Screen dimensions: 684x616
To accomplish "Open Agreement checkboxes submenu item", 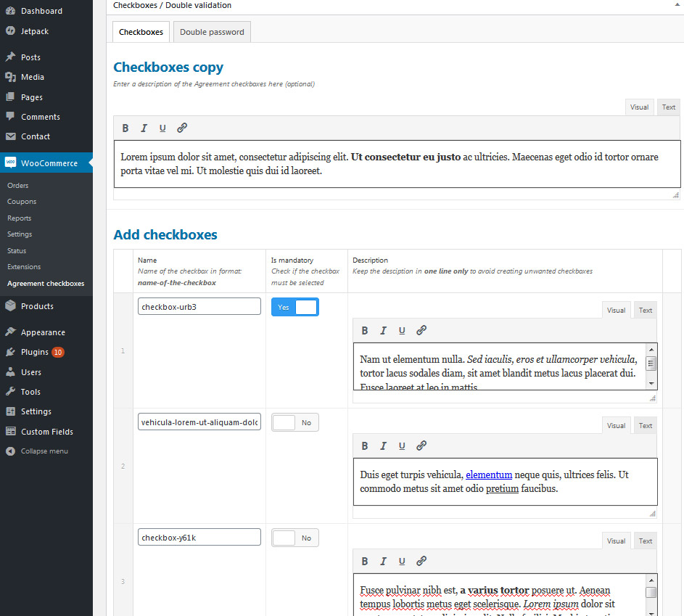I will point(46,284).
